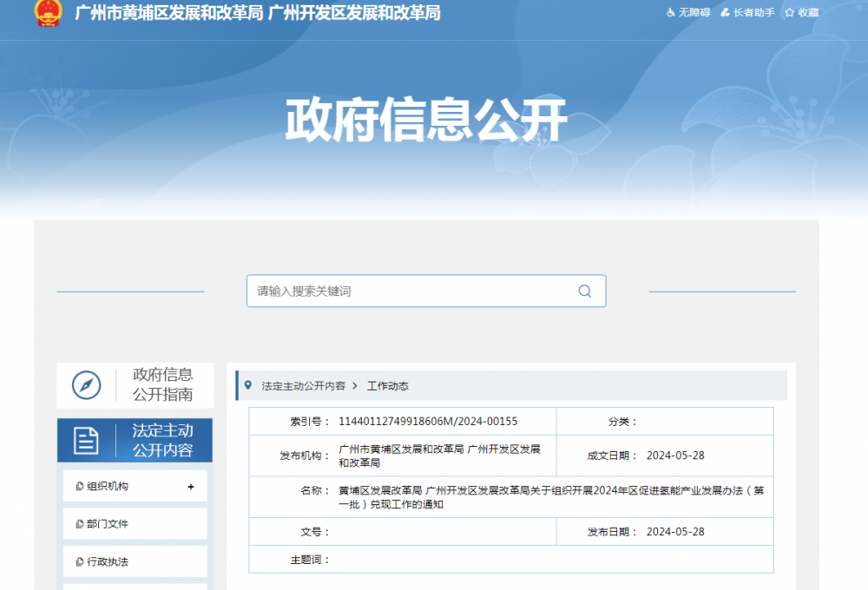Click the national emblem logo in header

pos(48,13)
